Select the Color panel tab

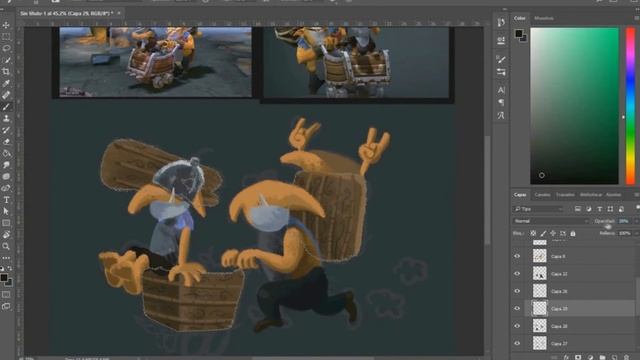pos(520,18)
